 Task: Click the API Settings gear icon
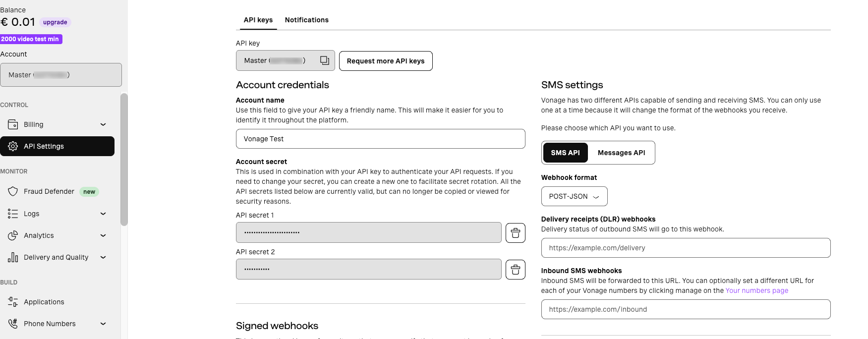(x=13, y=146)
